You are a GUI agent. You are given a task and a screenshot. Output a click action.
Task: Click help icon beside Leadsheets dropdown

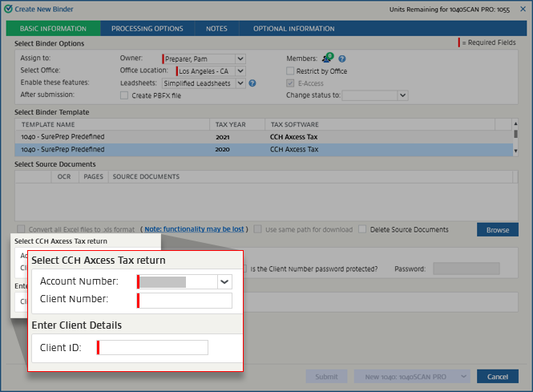click(x=252, y=83)
